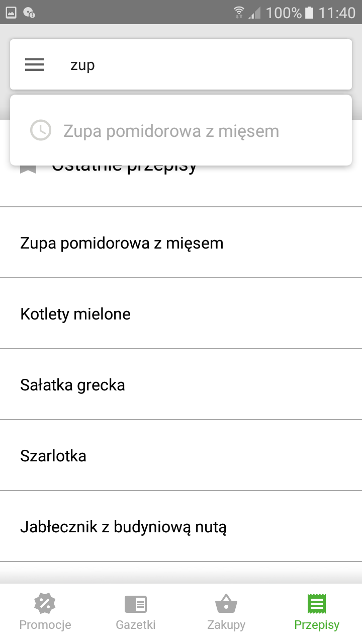The width and height of the screenshot is (362, 644).
Task: Open the Szarlotka recipe
Action: coord(53,456)
